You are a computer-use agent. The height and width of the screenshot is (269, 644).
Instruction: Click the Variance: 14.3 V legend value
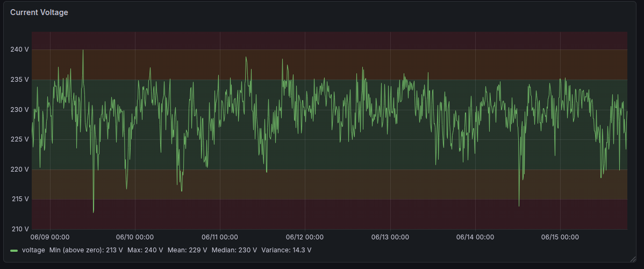pos(287,250)
